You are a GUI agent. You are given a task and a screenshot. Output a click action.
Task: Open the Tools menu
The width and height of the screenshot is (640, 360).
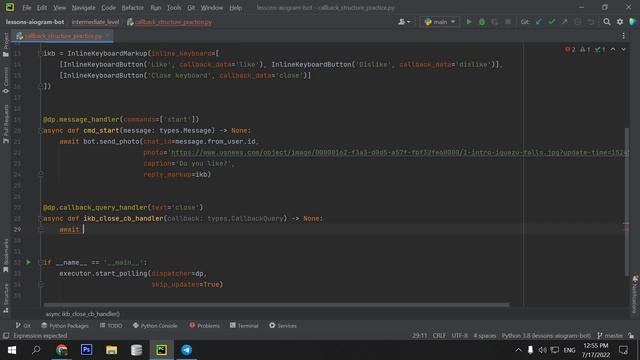(174, 8)
